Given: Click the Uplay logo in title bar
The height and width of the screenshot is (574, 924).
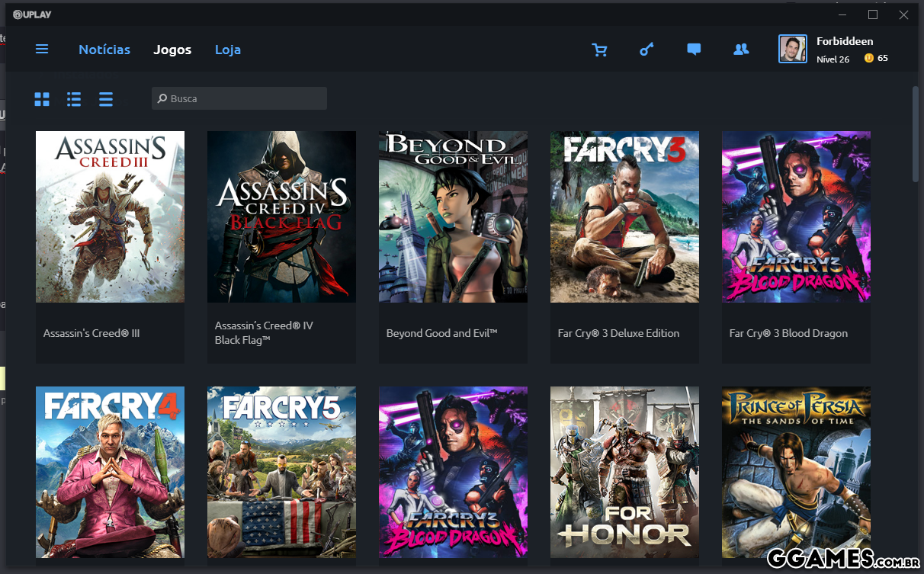Looking at the screenshot, I should point(32,14).
